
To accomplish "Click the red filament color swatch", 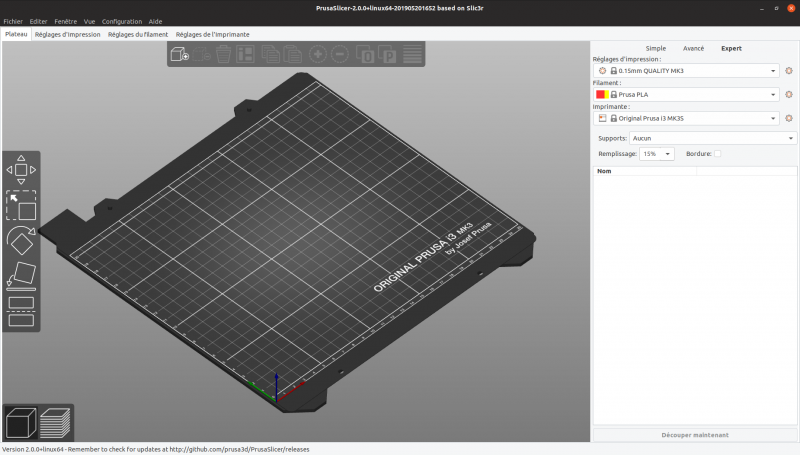I will (600, 94).
